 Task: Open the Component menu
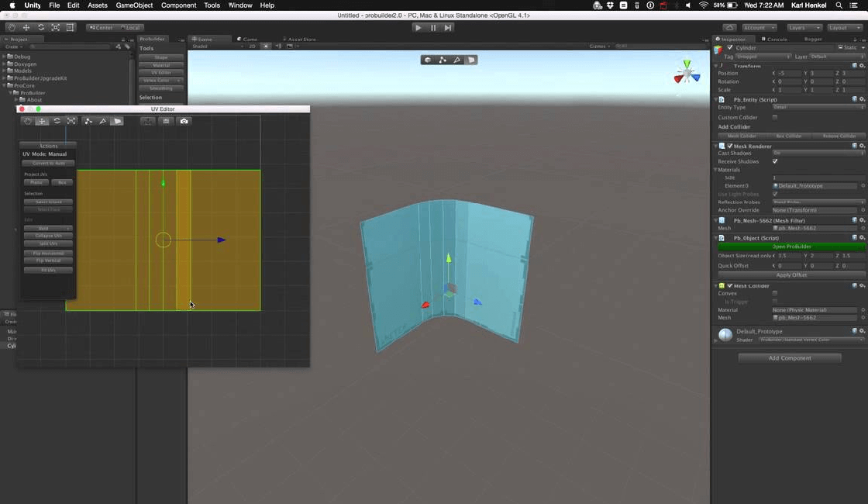point(178,5)
